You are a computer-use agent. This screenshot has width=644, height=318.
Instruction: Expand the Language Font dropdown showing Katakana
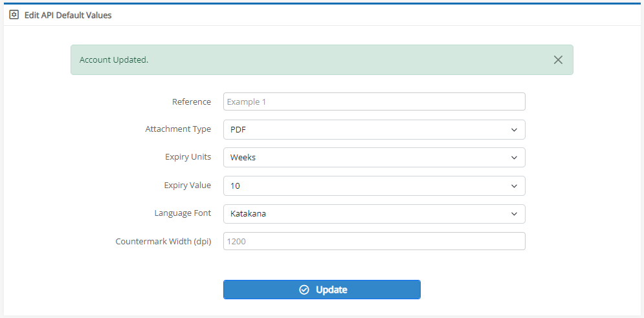374,214
